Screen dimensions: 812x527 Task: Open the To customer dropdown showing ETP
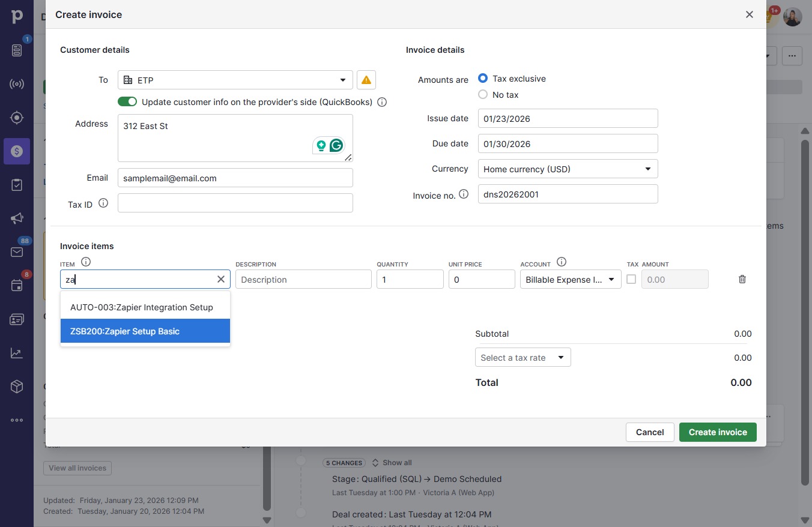(235, 80)
